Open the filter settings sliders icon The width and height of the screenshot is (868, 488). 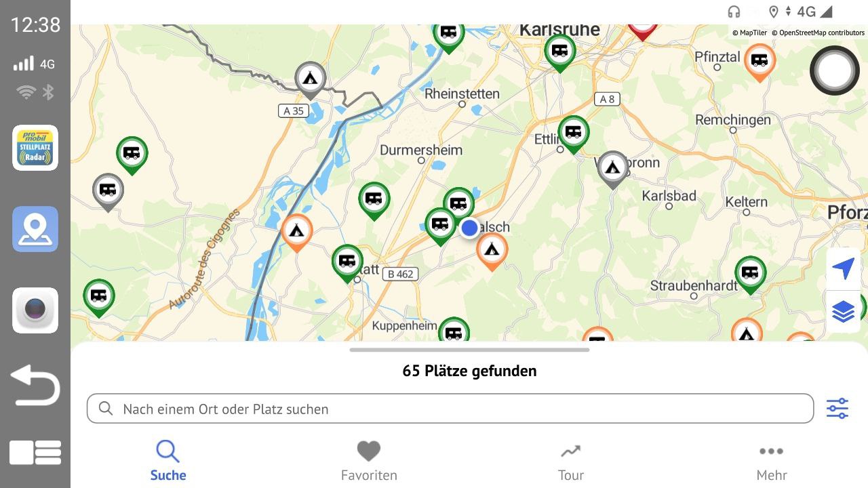point(837,409)
